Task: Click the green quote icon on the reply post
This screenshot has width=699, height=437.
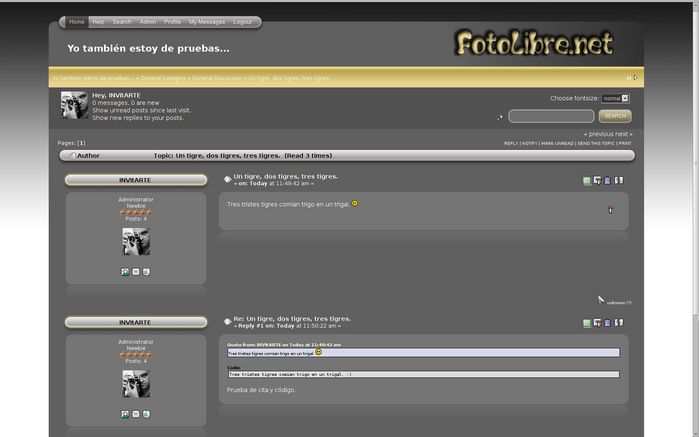Action: tap(587, 323)
